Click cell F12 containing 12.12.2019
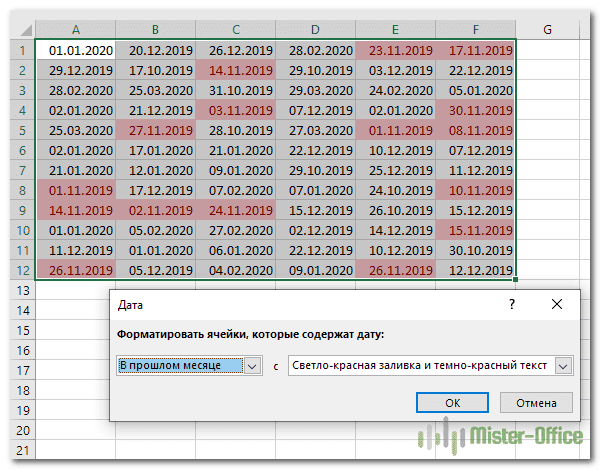The width and height of the screenshot is (601, 470). pos(476,270)
